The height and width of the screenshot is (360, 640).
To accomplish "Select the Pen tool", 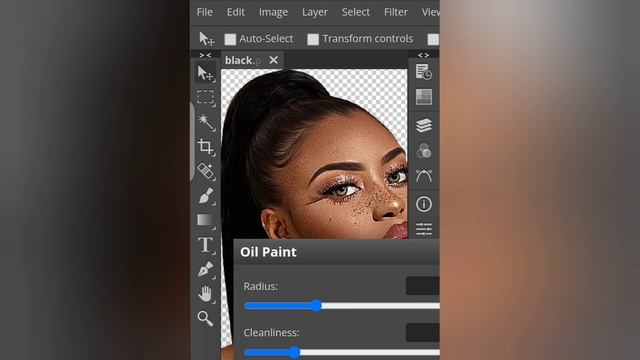I will 205,269.
